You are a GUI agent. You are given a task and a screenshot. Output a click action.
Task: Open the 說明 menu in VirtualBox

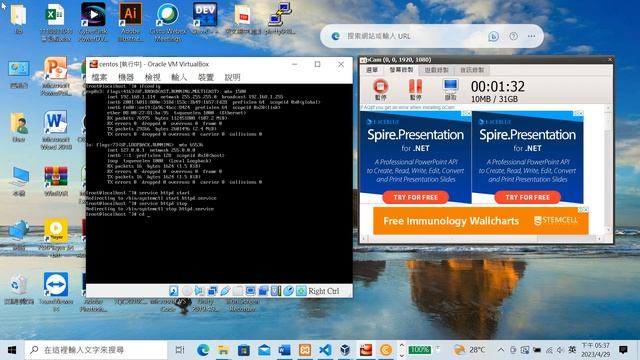pyautogui.click(x=232, y=77)
